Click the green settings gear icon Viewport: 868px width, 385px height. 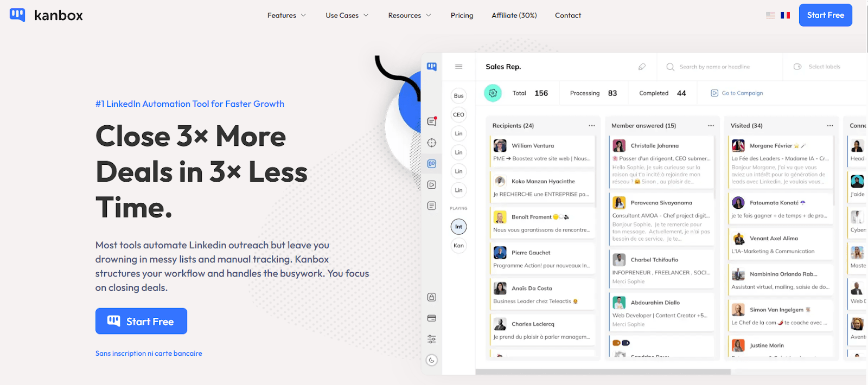493,93
